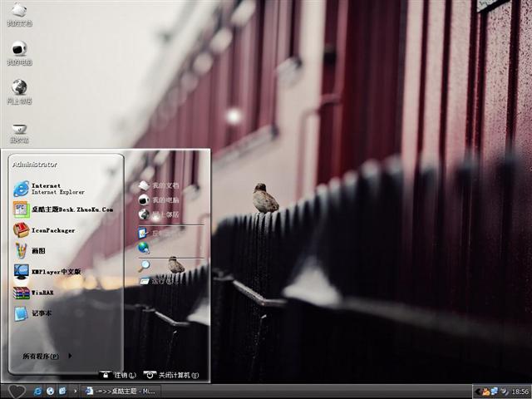Viewport: 532px width, 399px height.
Task: Expand quick launch overflow chevron
Action: pyautogui.click(x=75, y=392)
